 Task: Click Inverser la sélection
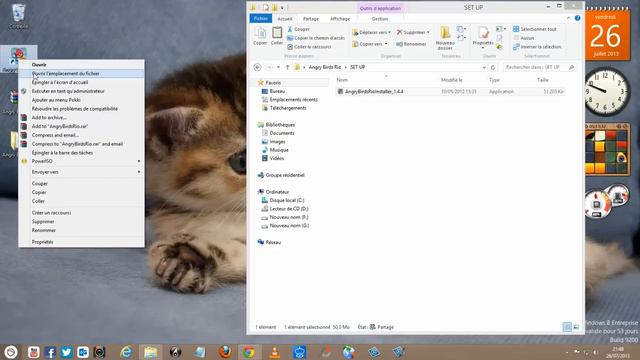[x=537, y=47]
